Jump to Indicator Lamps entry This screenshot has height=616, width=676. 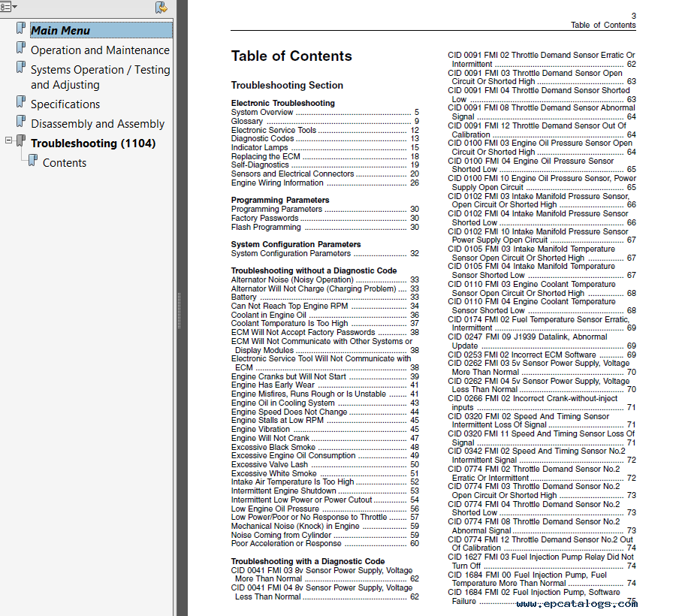coord(324,147)
